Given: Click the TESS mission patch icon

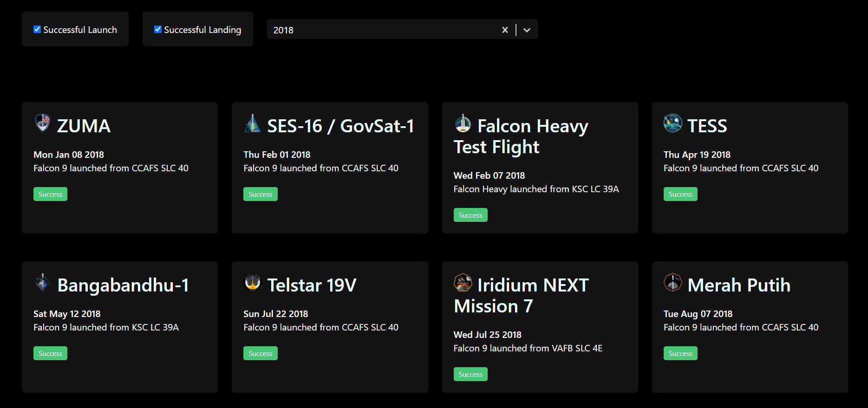Looking at the screenshot, I should [672, 123].
